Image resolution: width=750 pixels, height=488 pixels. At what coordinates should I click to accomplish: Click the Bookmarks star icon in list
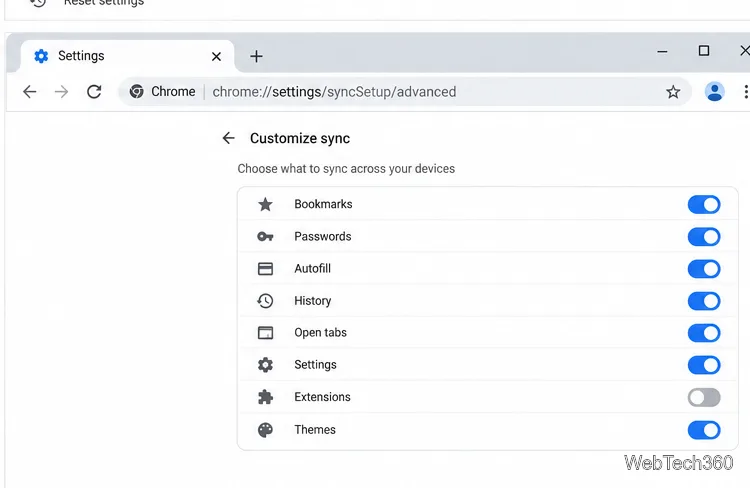point(265,205)
